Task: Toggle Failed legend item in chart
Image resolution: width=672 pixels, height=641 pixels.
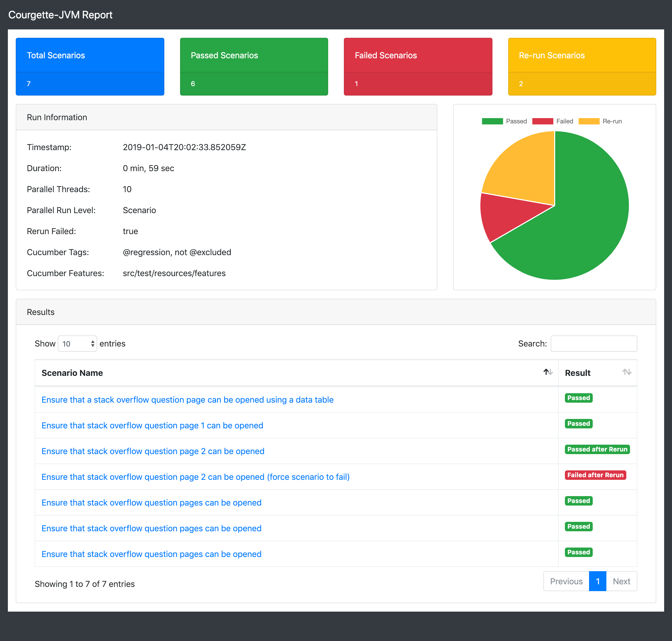Action: coord(552,121)
